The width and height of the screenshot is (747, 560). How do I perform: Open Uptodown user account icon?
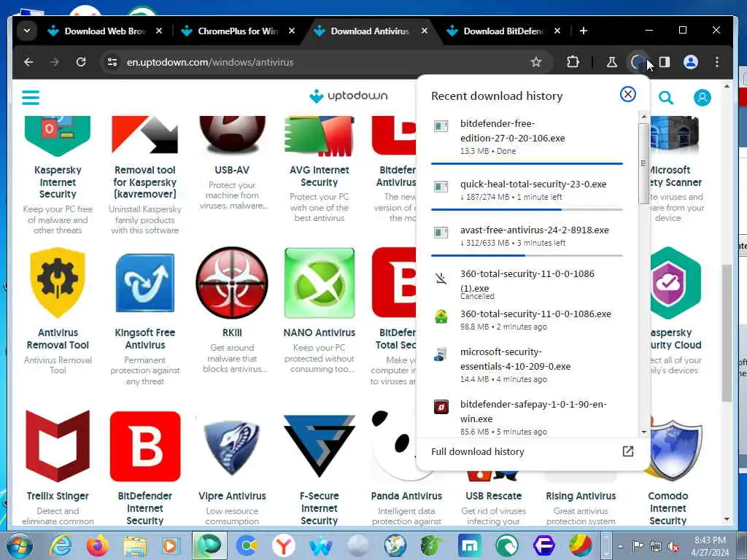coord(702,98)
